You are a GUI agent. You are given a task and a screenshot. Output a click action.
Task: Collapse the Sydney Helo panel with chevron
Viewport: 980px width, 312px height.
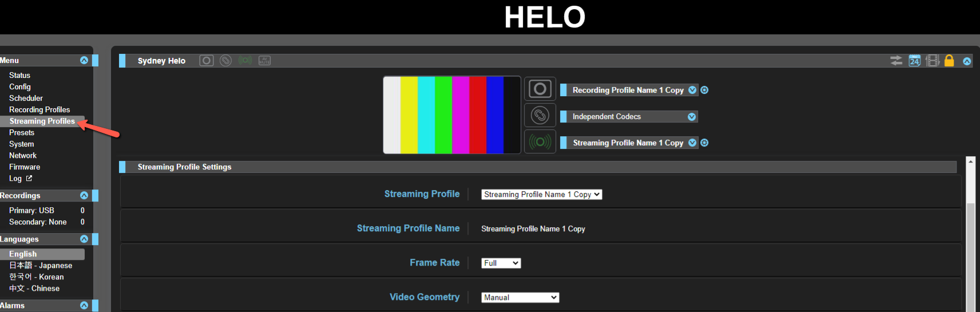tap(967, 61)
